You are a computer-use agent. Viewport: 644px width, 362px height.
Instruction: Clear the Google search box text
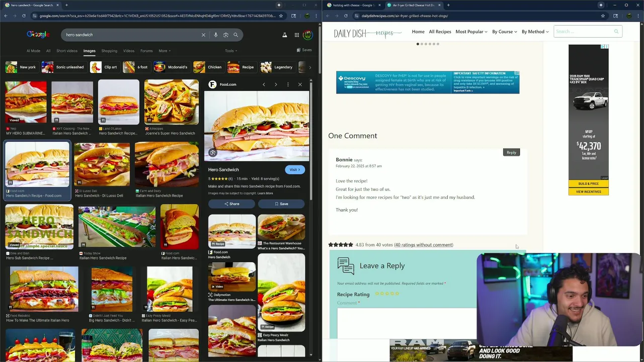coord(203,35)
